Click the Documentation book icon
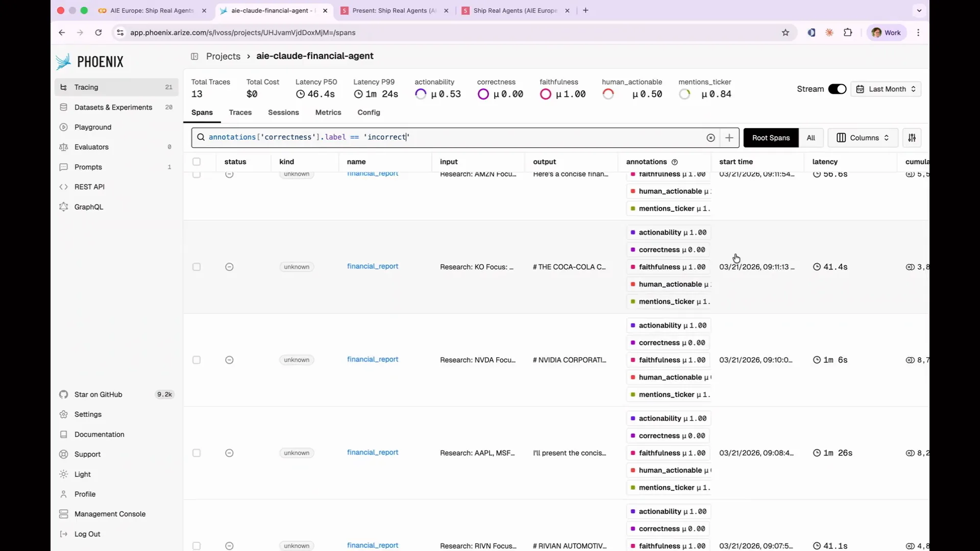The width and height of the screenshot is (980, 551). tap(64, 434)
